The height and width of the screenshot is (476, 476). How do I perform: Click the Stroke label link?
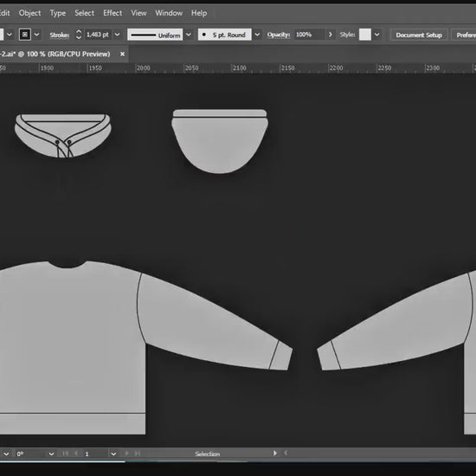click(60, 35)
